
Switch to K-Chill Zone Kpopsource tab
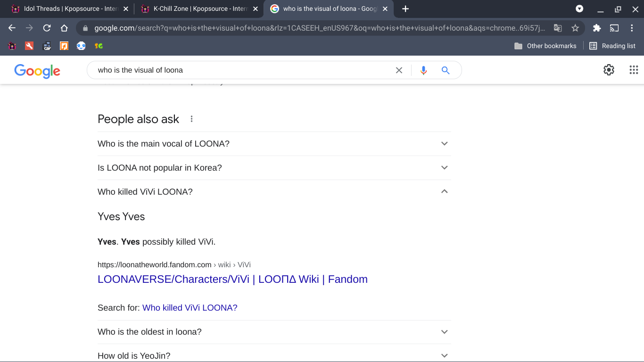pos(200,9)
